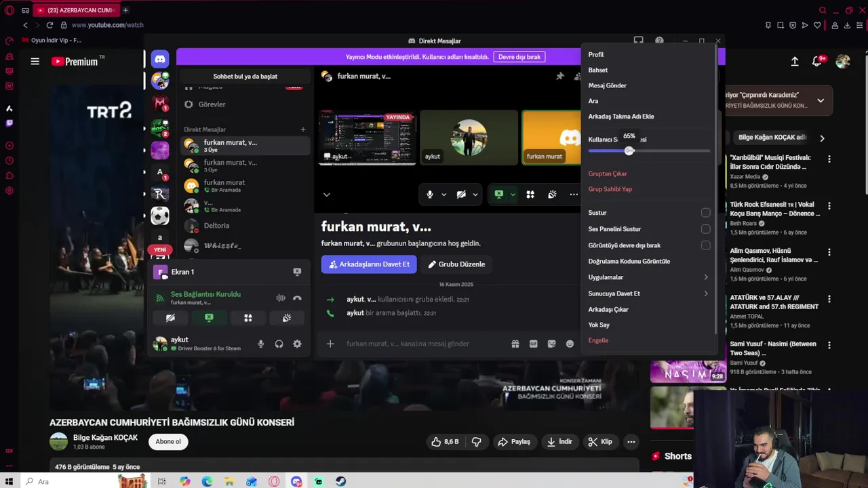Open the GIF picker
This screenshot has height=488, width=868.
(534, 344)
